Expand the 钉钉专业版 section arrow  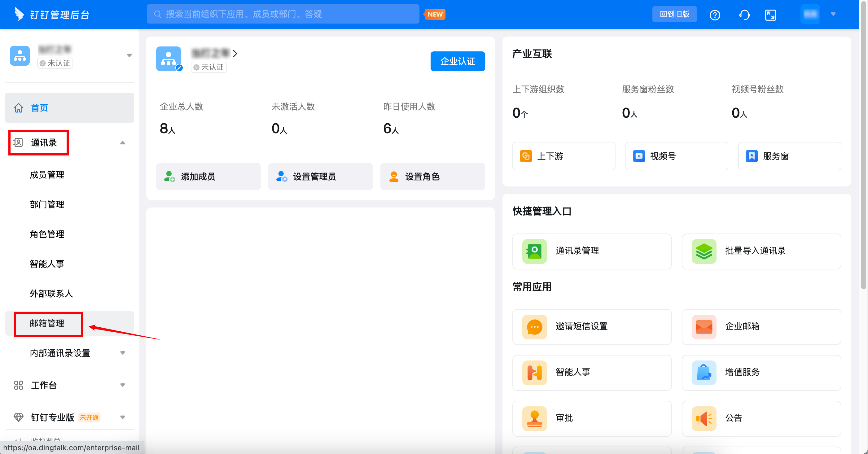(123, 417)
